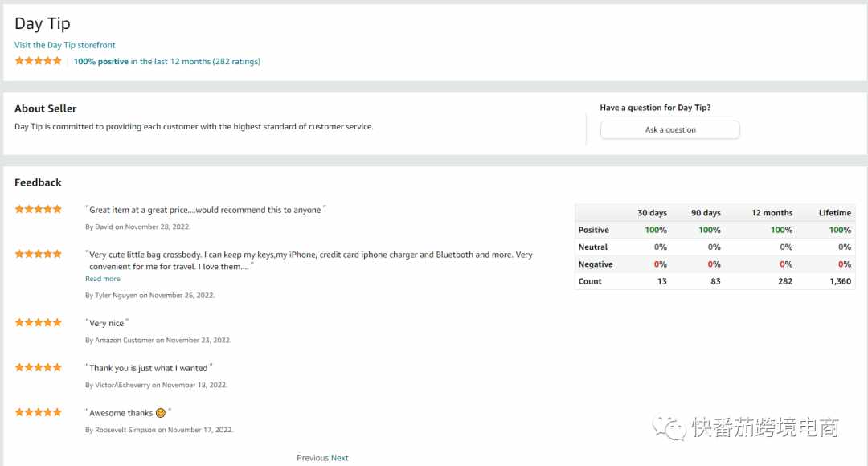Click the 30 days positive 100% cell
The height and width of the screenshot is (466, 868).
click(656, 230)
